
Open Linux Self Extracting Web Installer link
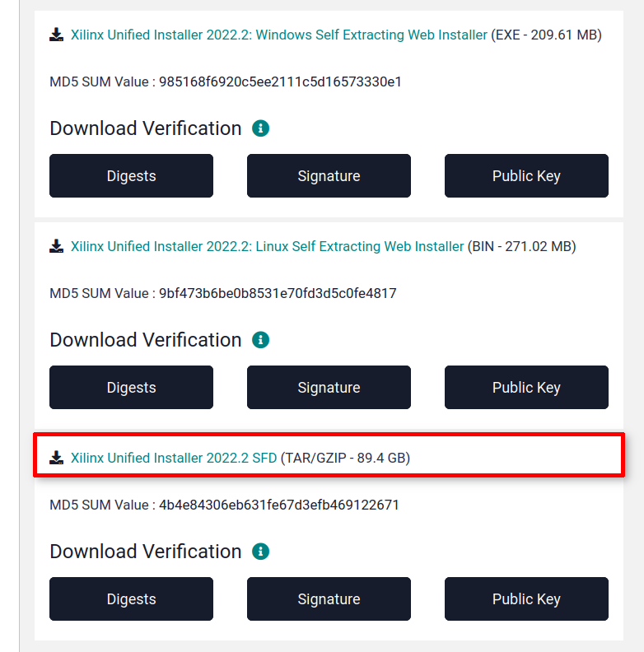267,246
